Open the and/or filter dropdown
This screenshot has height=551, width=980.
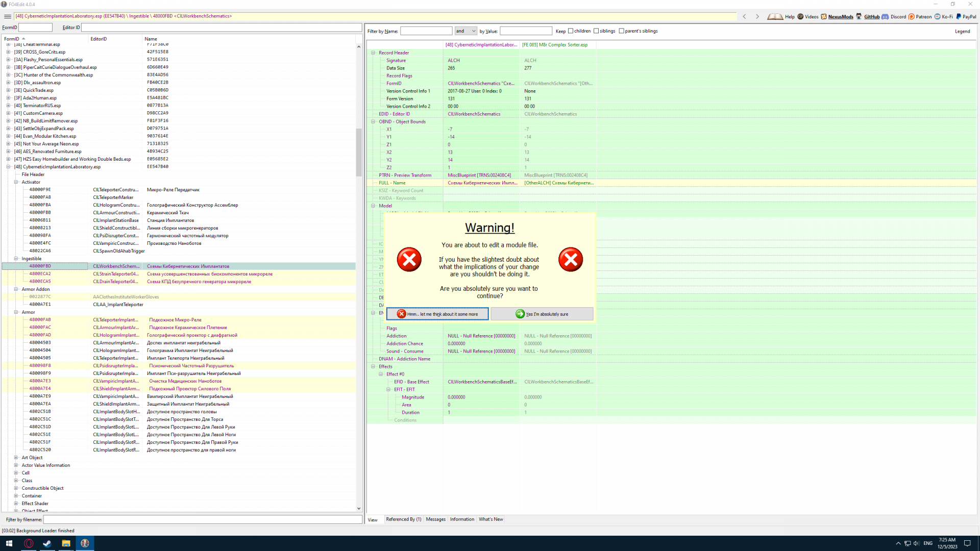click(x=465, y=31)
